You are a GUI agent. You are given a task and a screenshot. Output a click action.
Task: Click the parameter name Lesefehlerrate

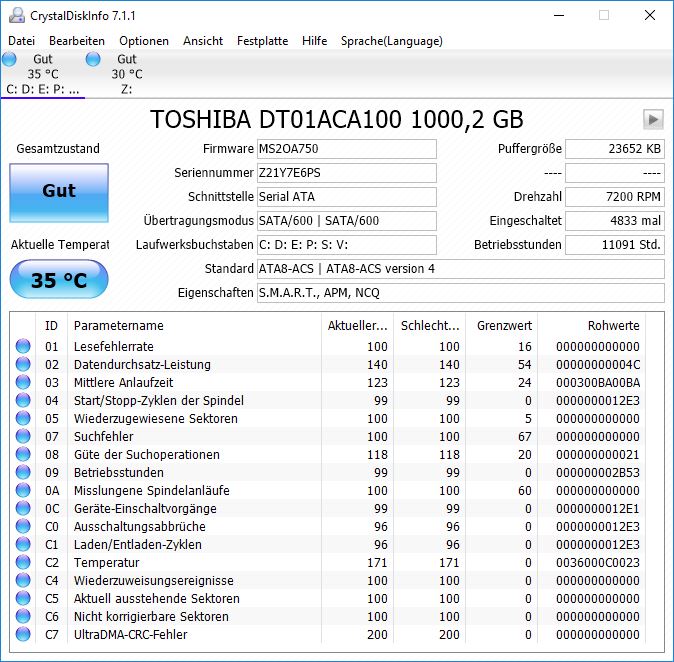[x=113, y=346]
